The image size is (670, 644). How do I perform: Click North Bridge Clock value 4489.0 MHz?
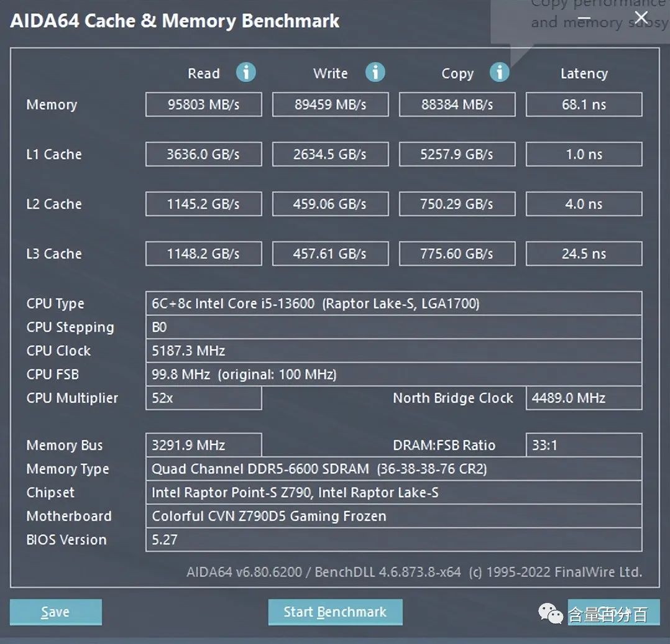[x=584, y=398]
